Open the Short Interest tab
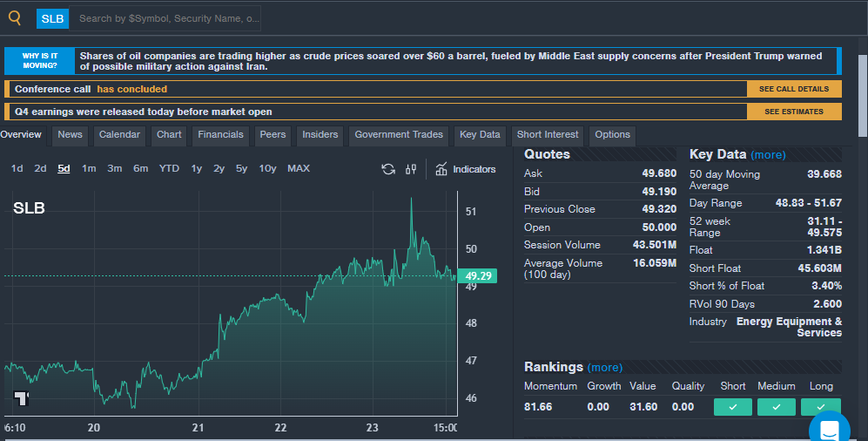The width and height of the screenshot is (868, 441). click(x=547, y=135)
